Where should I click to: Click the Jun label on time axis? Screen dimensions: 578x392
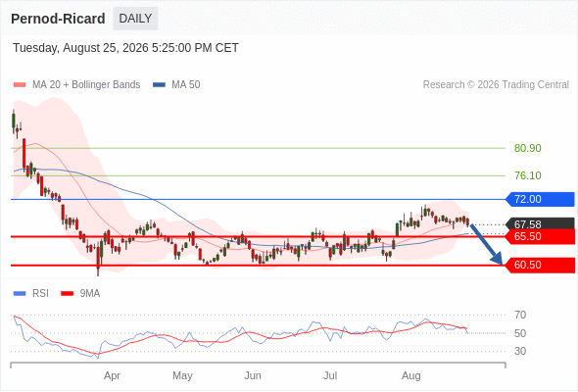(x=253, y=375)
